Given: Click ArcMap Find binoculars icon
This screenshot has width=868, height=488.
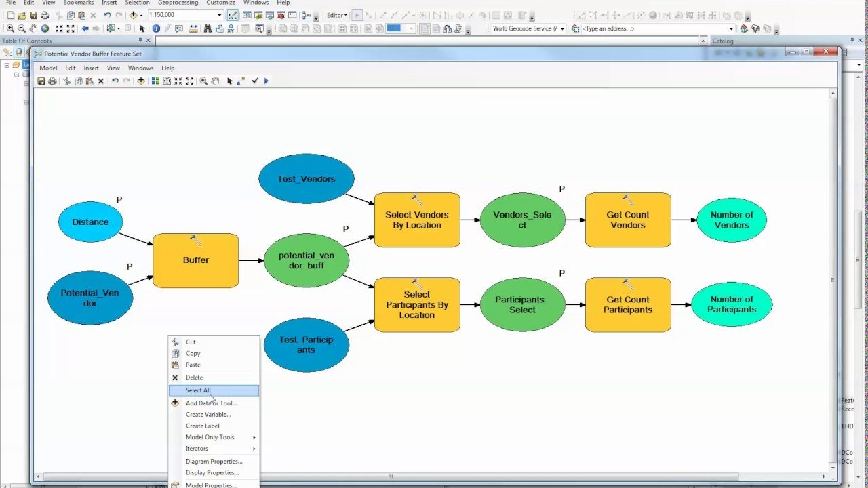Looking at the screenshot, I should (208, 28).
